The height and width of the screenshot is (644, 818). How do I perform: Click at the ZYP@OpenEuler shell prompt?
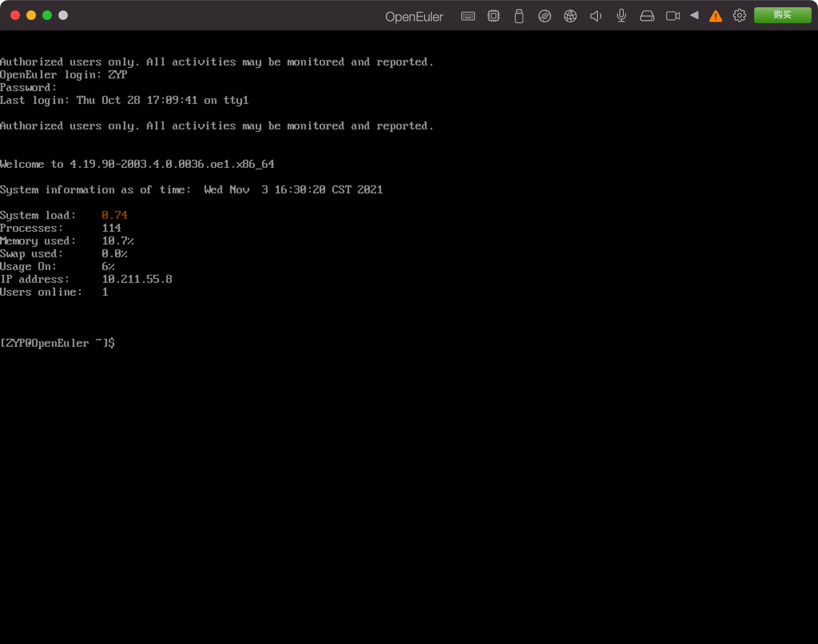57,343
